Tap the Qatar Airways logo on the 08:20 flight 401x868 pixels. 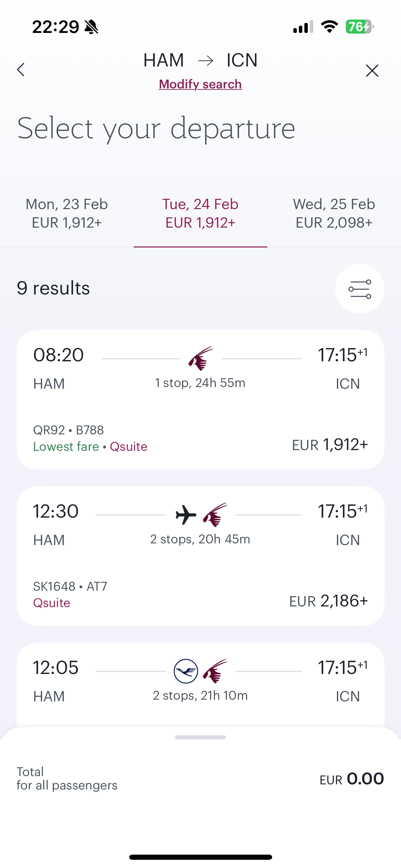(x=200, y=359)
